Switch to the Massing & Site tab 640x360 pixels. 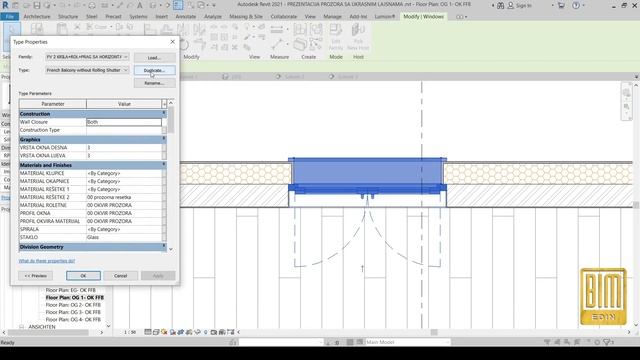246,17
